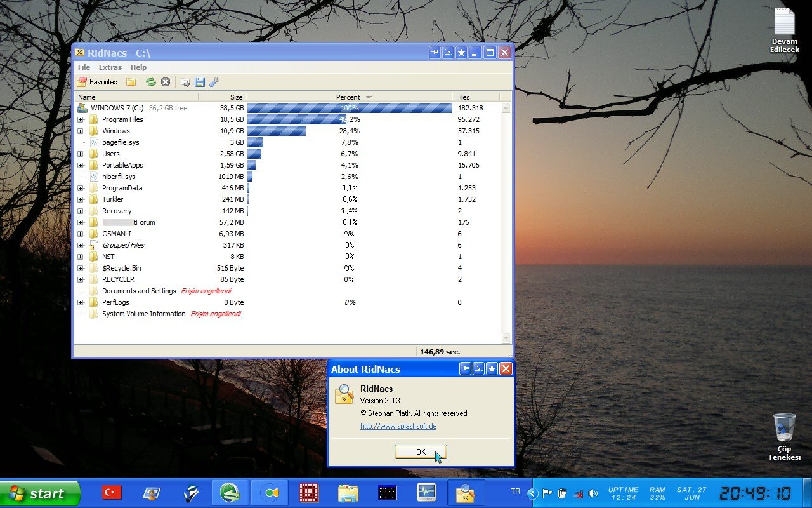Select the hiberfil.sys row
This screenshot has height=508, width=812.
click(x=288, y=177)
